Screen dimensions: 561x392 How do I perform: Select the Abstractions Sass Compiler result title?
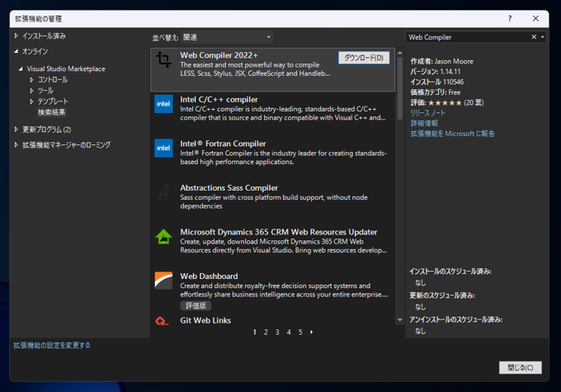pyautogui.click(x=229, y=188)
